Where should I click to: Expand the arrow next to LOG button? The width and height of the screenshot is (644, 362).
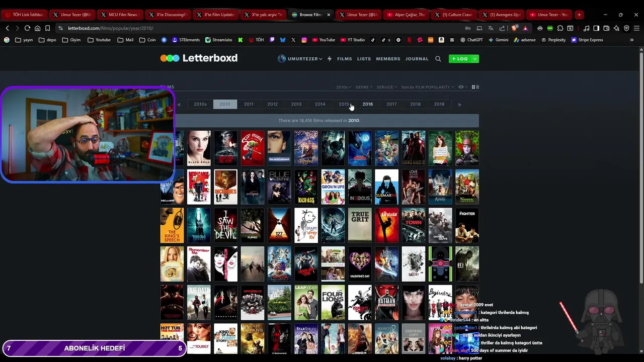(474, 59)
